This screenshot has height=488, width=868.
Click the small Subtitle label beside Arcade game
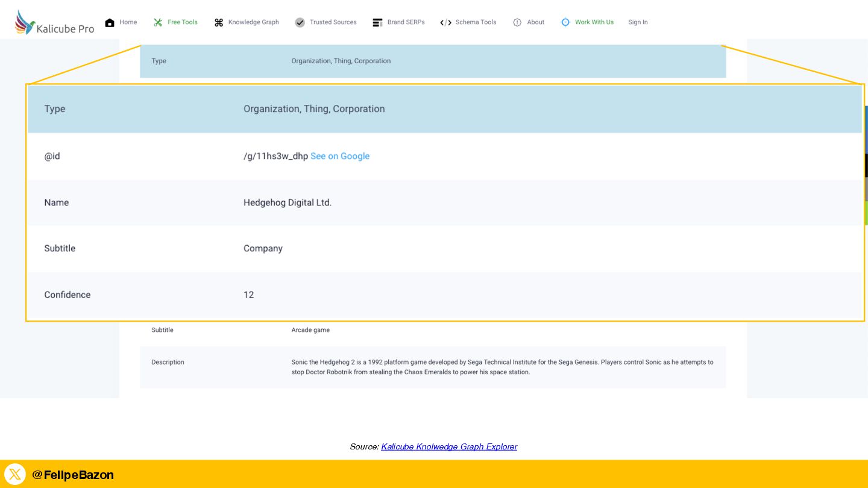coord(162,330)
